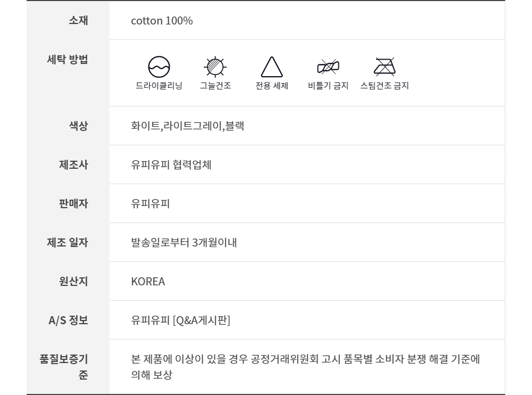Click the 세탁 방법 row header
The image size is (532, 395).
(68, 59)
